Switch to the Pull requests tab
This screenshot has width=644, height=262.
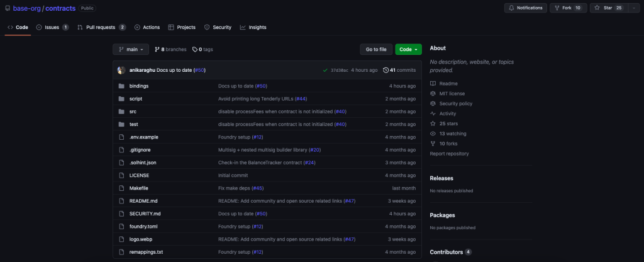(x=101, y=28)
